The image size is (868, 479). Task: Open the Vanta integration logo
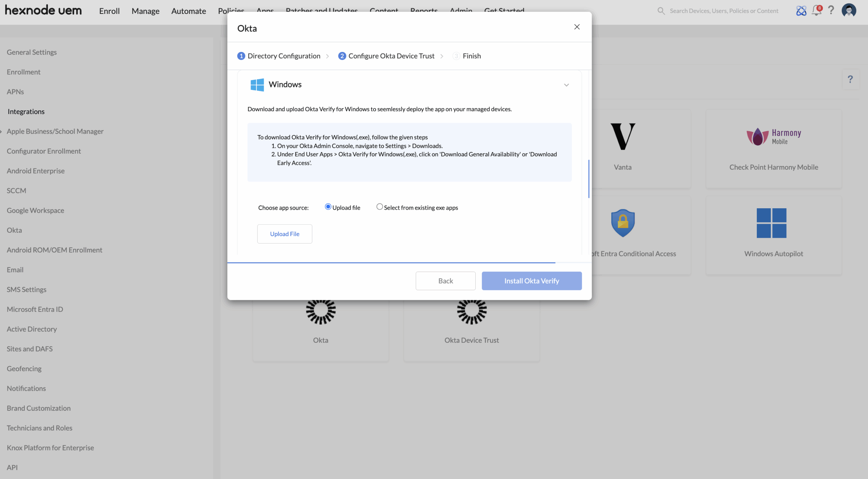[x=623, y=136]
